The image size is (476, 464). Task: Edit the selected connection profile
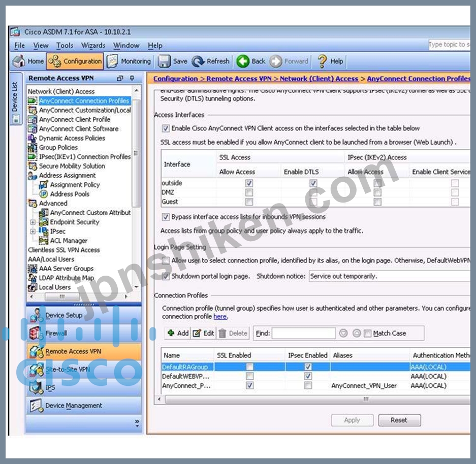click(203, 334)
